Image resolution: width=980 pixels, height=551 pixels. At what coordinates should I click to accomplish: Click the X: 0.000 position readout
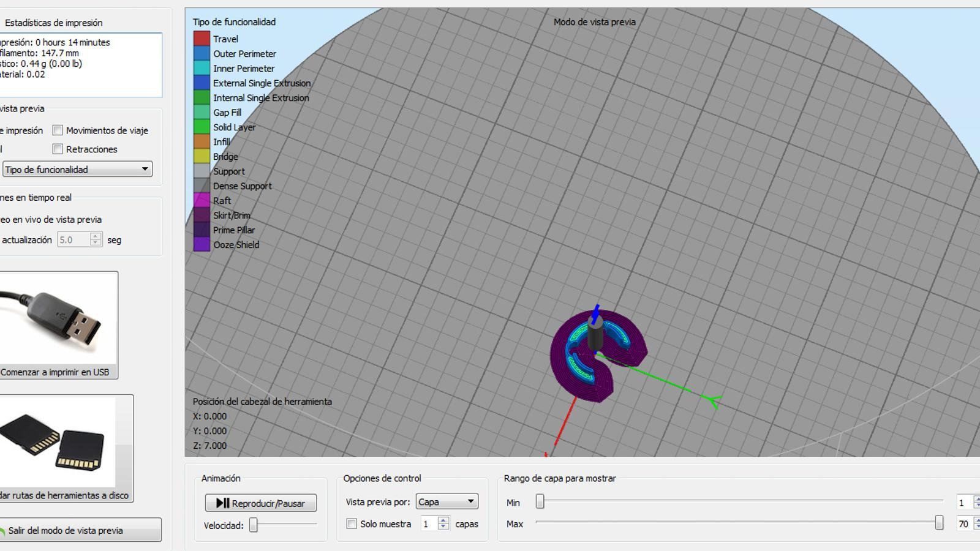pyautogui.click(x=209, y=416)
